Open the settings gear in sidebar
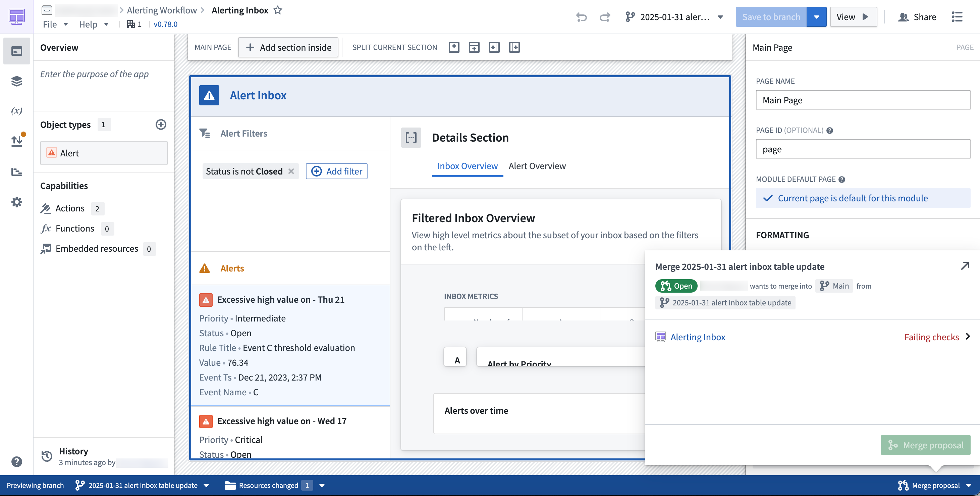 [x=16, y=202]
